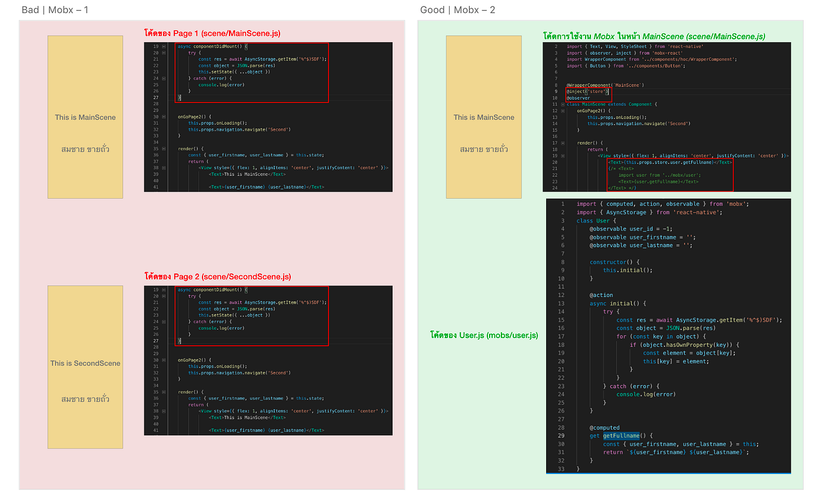The image size is (824, 504).
Task: Click the yellow MainScene preview box
Action: pos(85,116)
